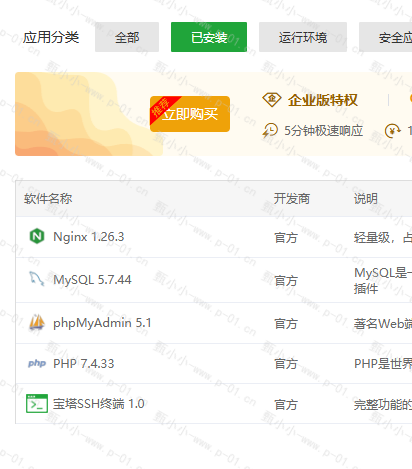Screen dimensions: 412x469
Task: Click the phpMyAdmin sailboat icon
Action: pos(37,322)
